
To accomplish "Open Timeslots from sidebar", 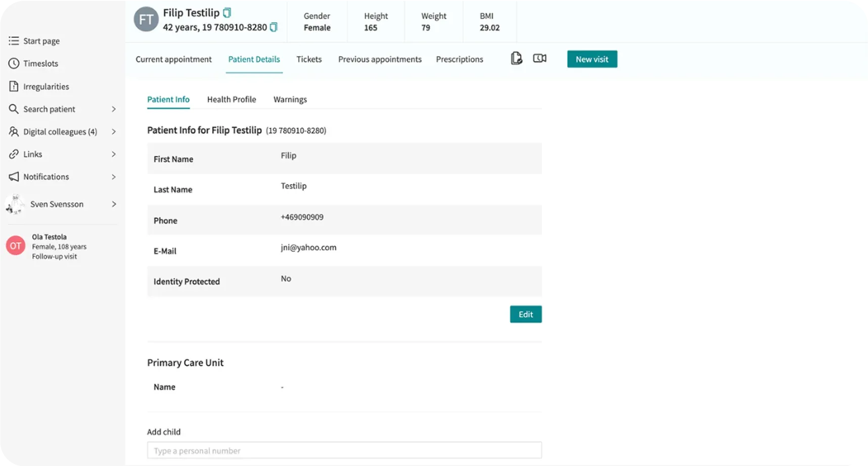I will (40, 64).
